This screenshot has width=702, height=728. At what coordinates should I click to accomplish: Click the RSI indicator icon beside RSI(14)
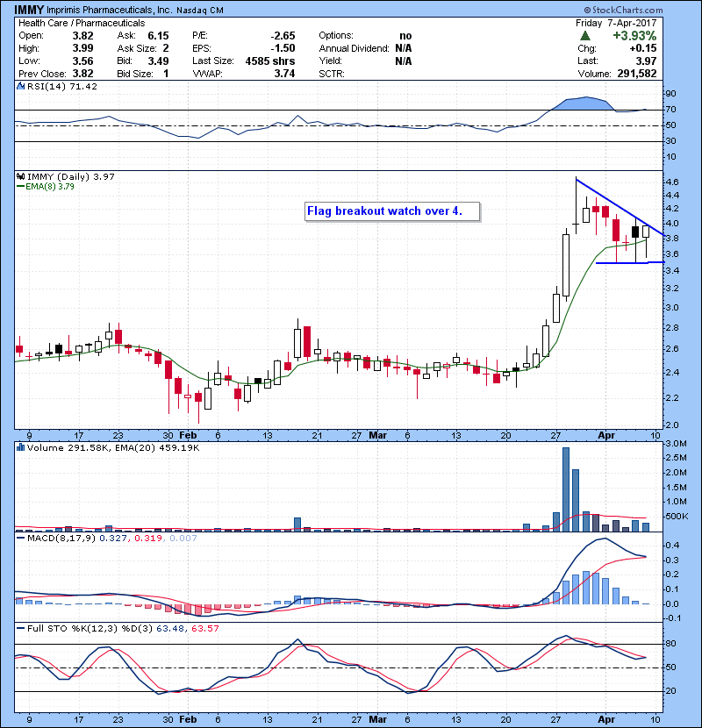pyautogui.click(x=20, y=86)
